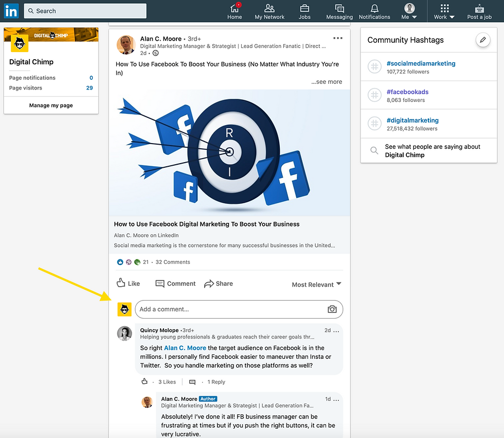504x438 pixels.
Task: Click Post a job
Action: [479, 11]
